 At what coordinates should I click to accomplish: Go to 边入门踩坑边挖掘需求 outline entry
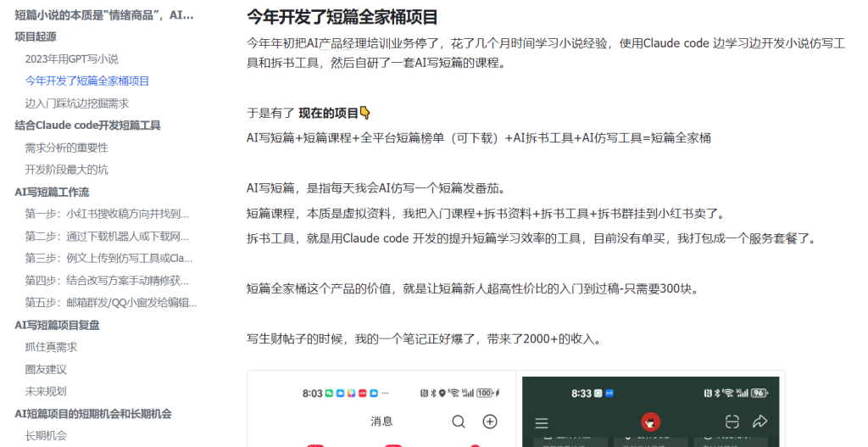click(x=77, y=103)
